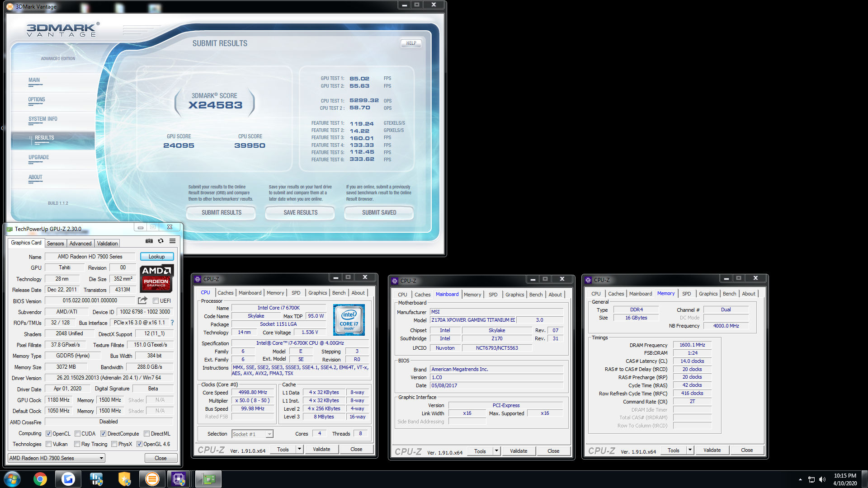Toggle the Ray Tracing checkbox
This screenshot has width=868, height=488.
pyautogui.click(x=77, y=444)
